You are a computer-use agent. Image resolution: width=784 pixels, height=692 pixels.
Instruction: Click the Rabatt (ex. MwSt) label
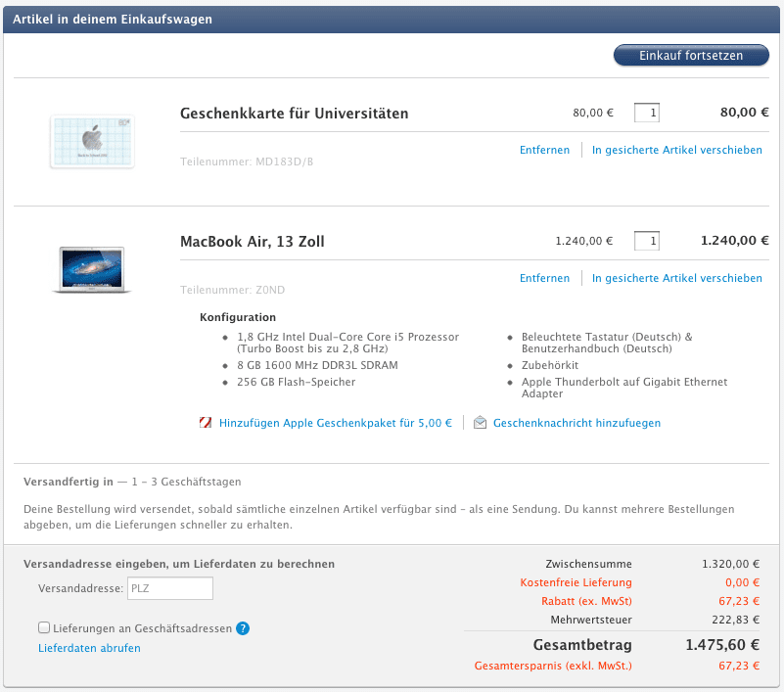point(586,602)
